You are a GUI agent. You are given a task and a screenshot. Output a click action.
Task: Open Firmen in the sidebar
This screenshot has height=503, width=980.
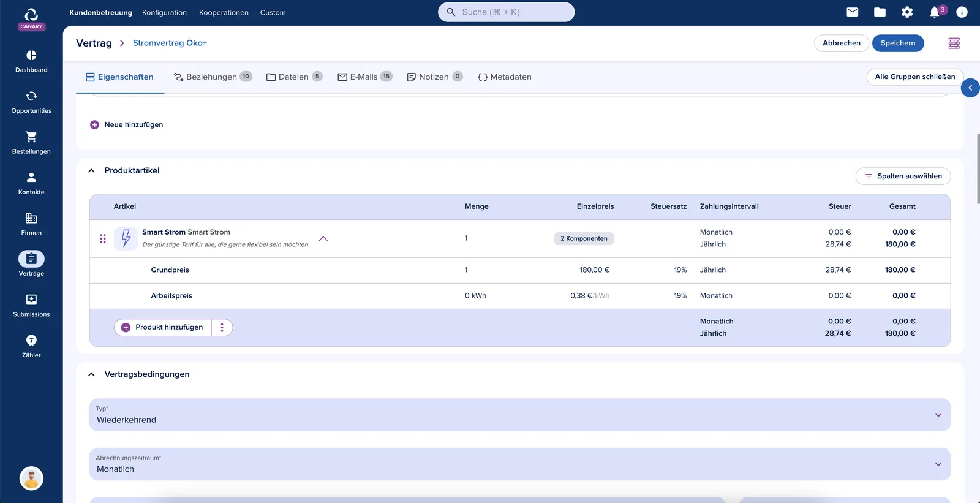click(31, 224)
